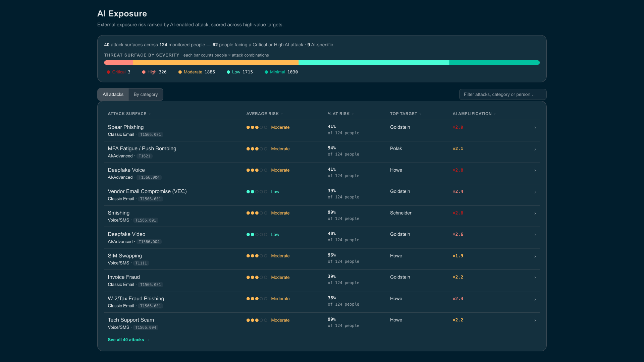The image size is (644, 362).
Task: Click the Tech Support Scam row chevron
Action: (535, 320)
